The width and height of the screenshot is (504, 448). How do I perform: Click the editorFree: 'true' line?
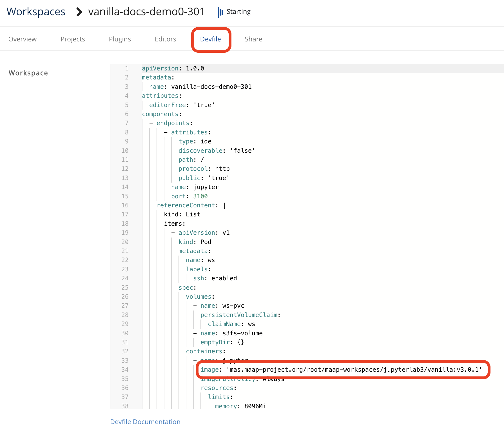(x=182, y=105)
